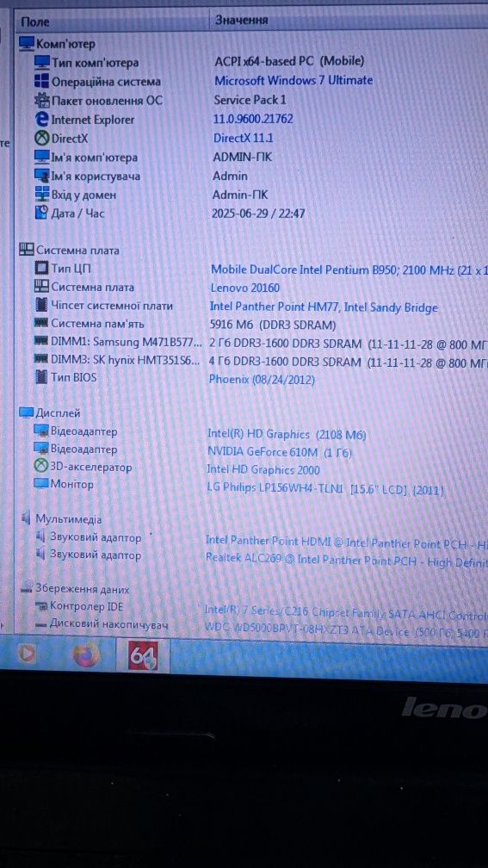
Task: Click the Системна плата section header icon
Action: 27,250
